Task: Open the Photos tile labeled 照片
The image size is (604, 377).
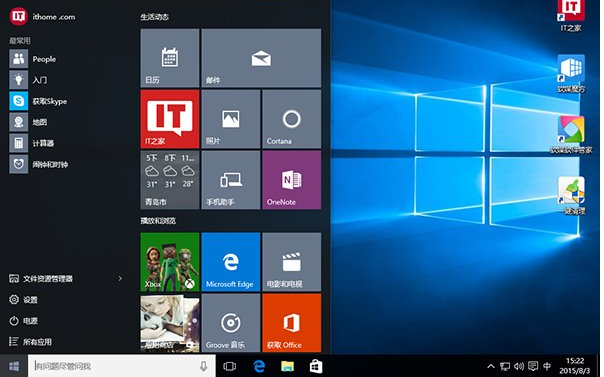Action: [231, 119]
